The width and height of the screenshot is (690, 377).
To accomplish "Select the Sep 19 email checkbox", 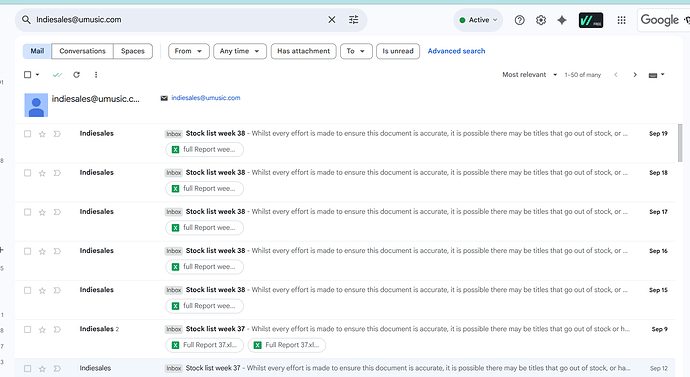I will [x=27, y=134].
